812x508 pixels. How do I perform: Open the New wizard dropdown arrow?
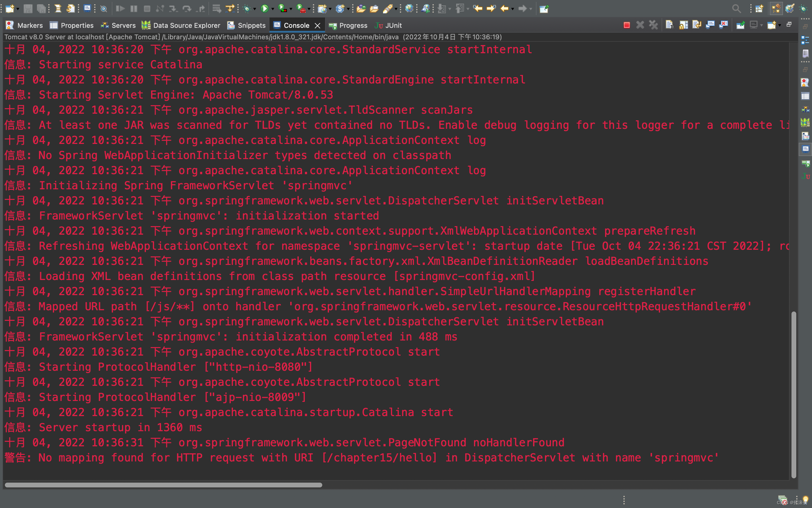[x=18, y=9]
